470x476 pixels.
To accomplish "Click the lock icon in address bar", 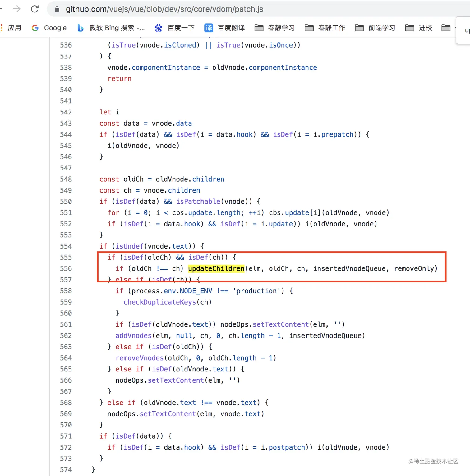I will (x=57, y=9).
